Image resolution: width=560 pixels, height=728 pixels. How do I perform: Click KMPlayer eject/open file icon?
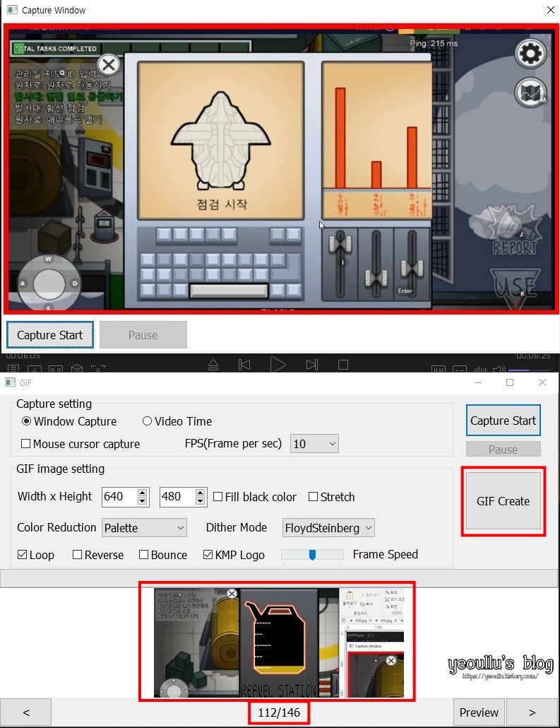pos(213,365)
